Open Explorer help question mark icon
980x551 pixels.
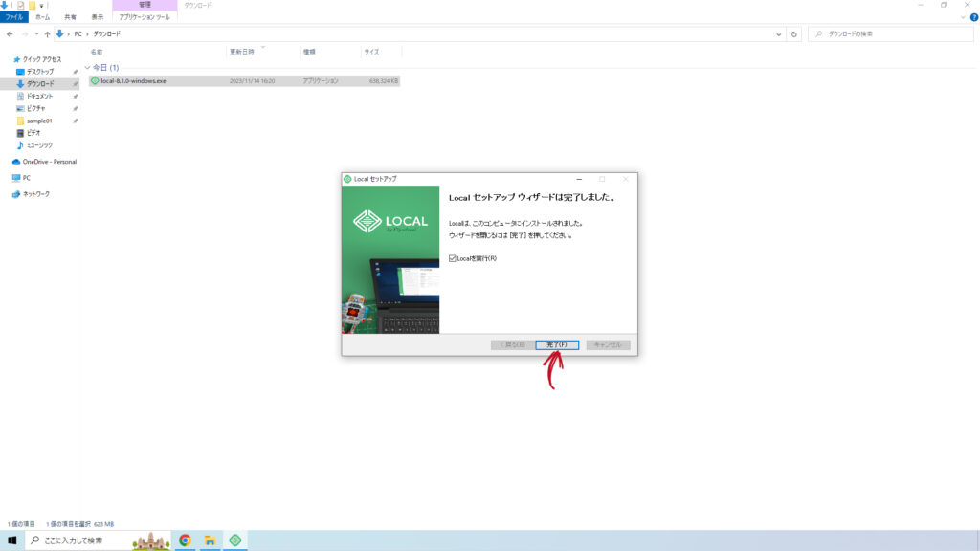[x=973, y=17]
